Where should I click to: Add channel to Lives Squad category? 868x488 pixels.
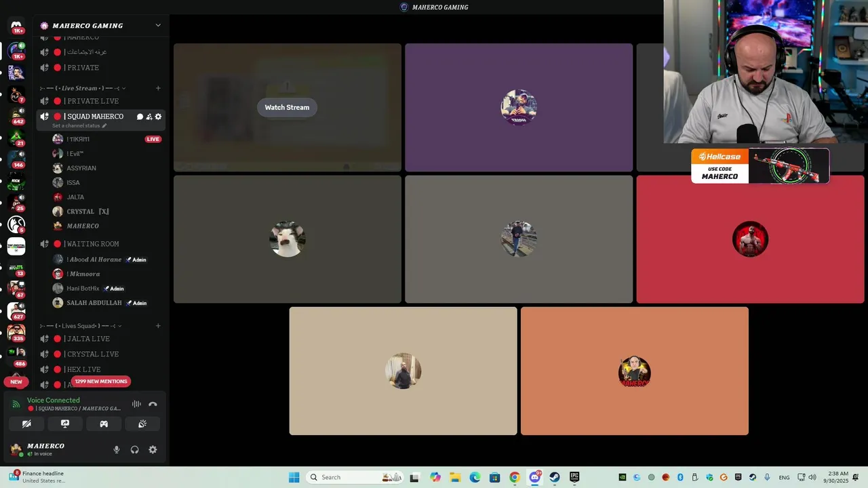[x=158, y=326]
